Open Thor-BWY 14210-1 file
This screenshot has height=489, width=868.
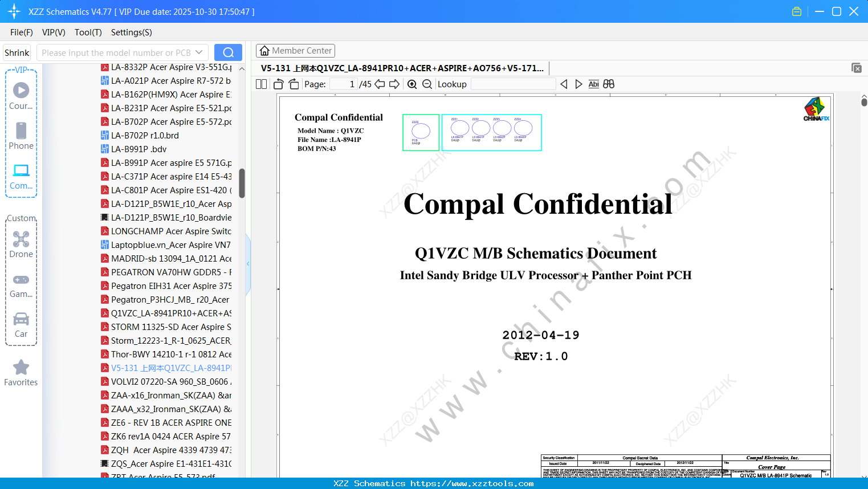click(166, 354)
